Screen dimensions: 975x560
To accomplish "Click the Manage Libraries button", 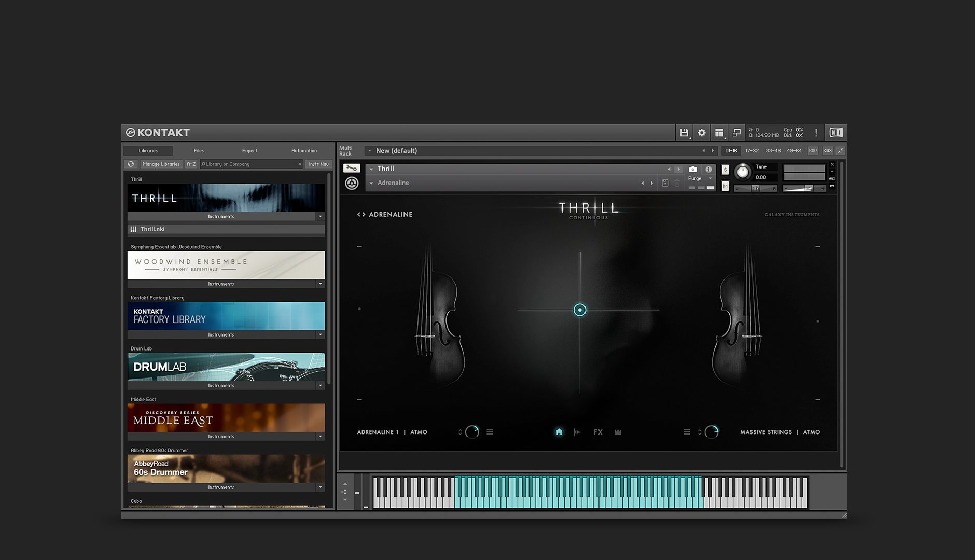I will (x=161, y=164).
